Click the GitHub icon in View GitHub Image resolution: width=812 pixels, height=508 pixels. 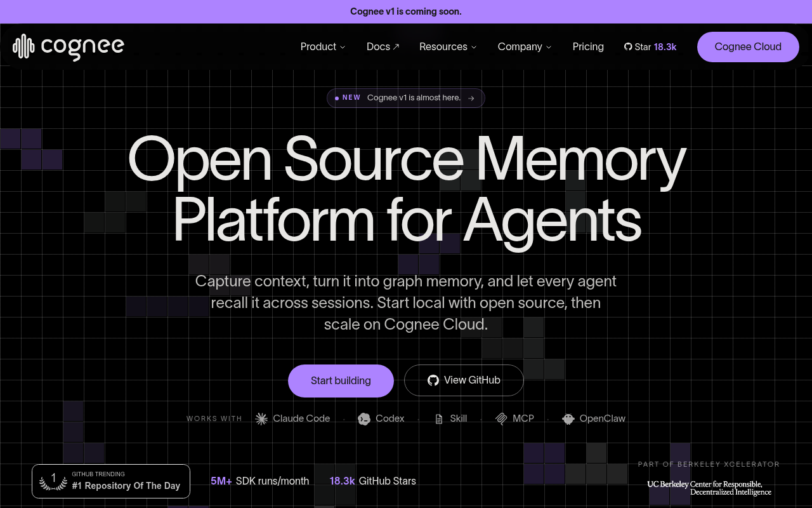[x=433, y=380]
